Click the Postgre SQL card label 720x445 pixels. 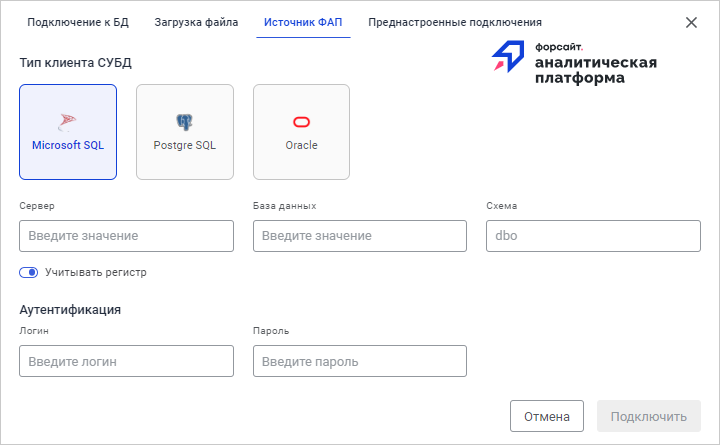(x=185, y=145)
